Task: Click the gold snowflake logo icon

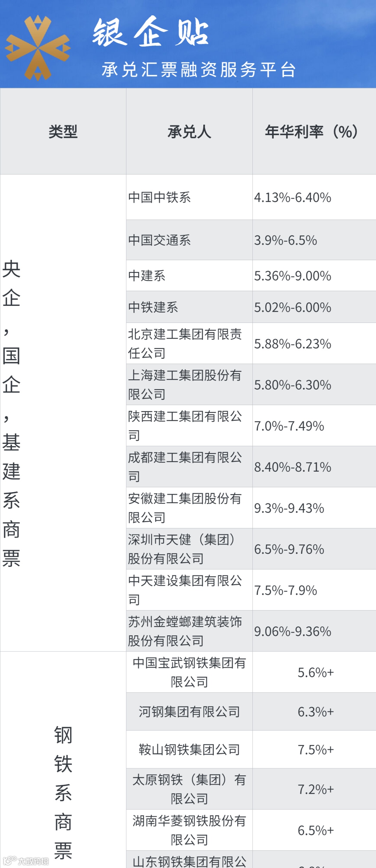Action: coord(38,48)
